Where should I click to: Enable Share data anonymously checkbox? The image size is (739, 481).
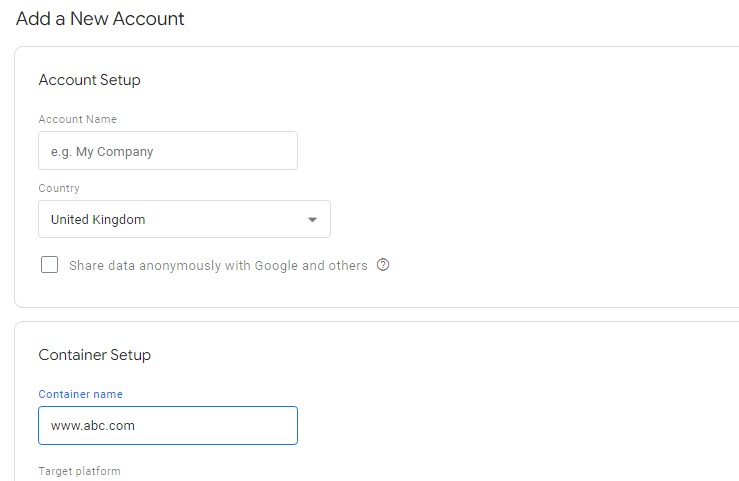(x=49, y=265)
